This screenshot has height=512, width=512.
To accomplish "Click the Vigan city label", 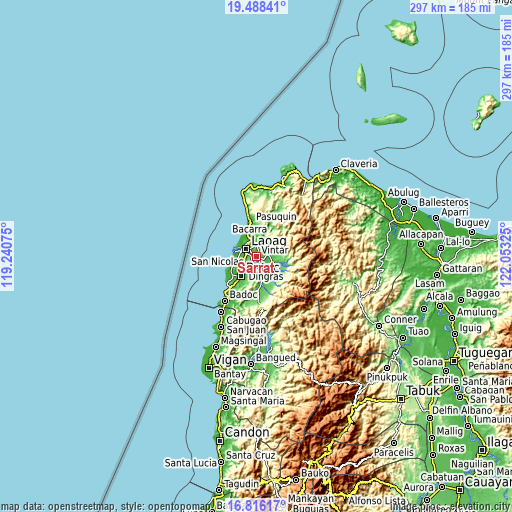I will tap(230, 360).
